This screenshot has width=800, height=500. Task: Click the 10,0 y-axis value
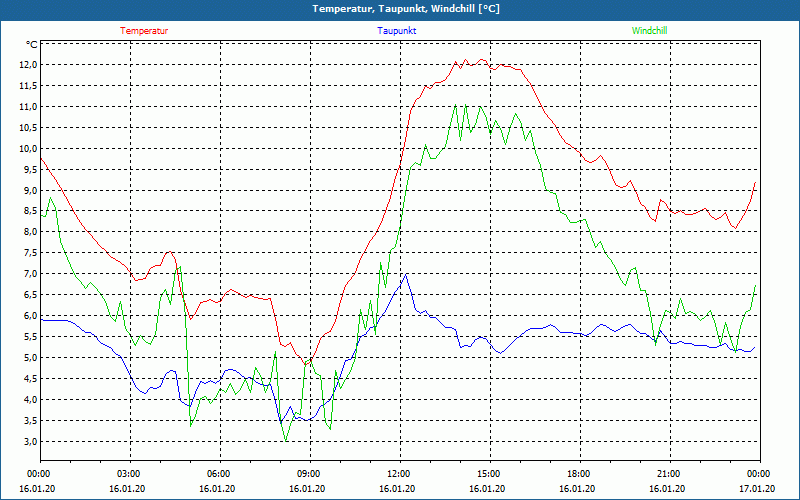(x=28, y=148)
